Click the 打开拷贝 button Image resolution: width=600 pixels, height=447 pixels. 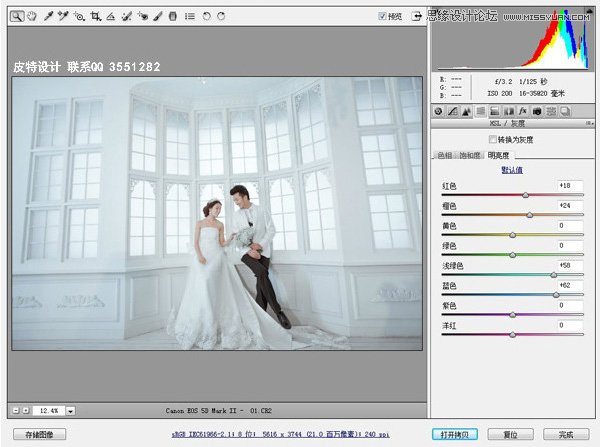[x=456, y=434]
